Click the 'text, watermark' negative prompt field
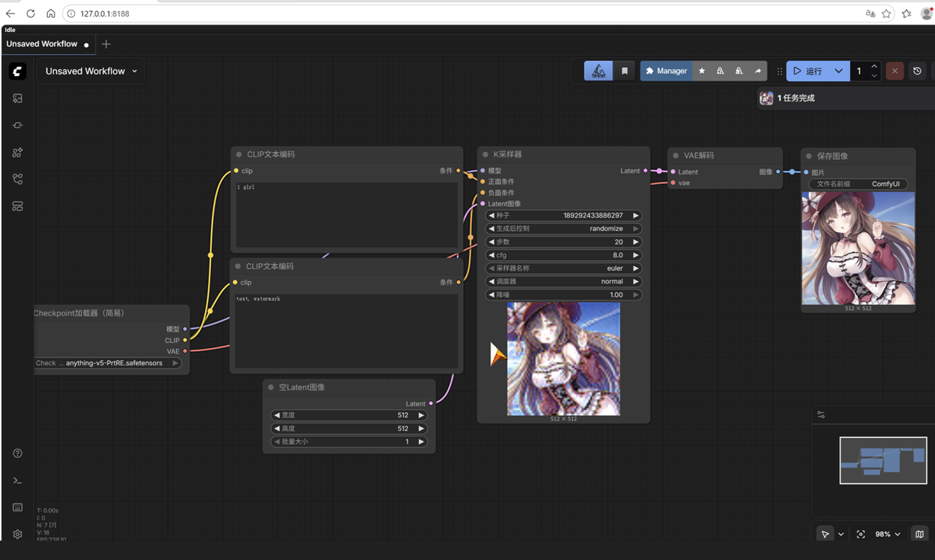The image size is (935, 560). [347, 331]
